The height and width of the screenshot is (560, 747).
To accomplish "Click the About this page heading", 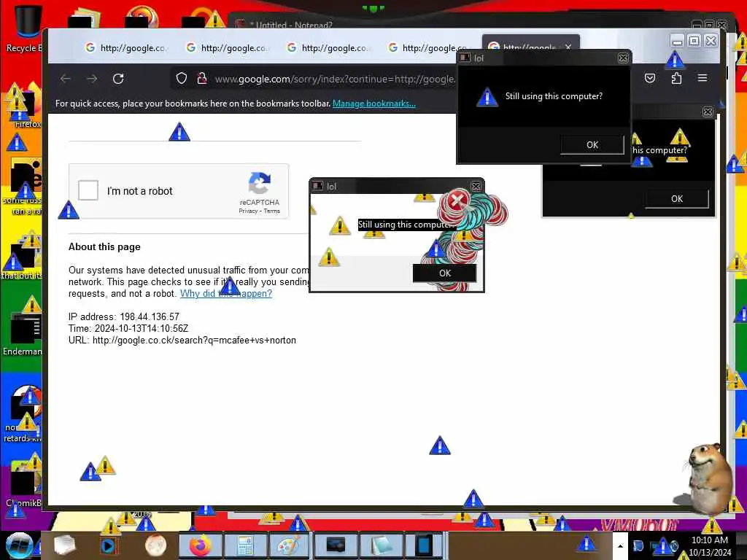I will pos(104,246).
